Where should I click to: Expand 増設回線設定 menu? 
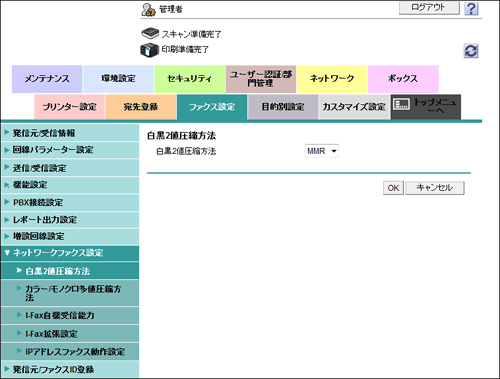click(70, 236)
